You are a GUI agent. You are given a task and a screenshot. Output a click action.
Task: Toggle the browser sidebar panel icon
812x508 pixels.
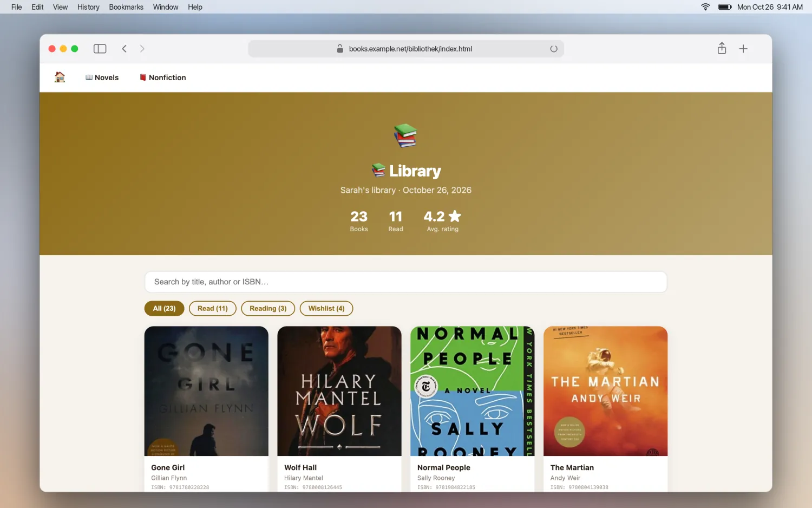tap(100, 49)
